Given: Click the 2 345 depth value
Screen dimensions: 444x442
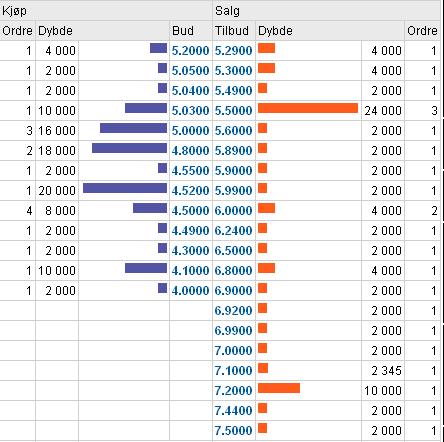Looking at the screenshot, I should (387, 371).
